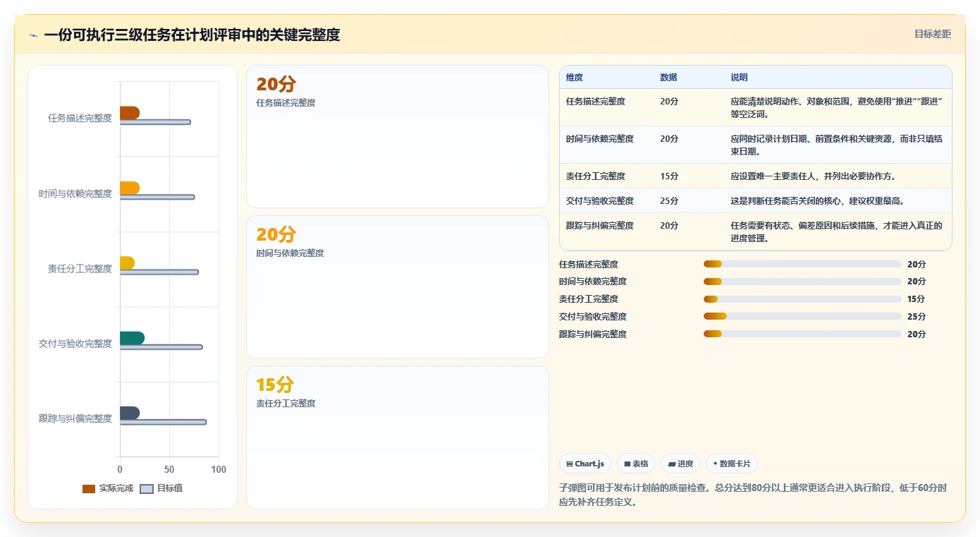The width and height of the screenshot is (980, 537).
Task: Click the 100 tick on the chart axis
Action: coord(219,469)
